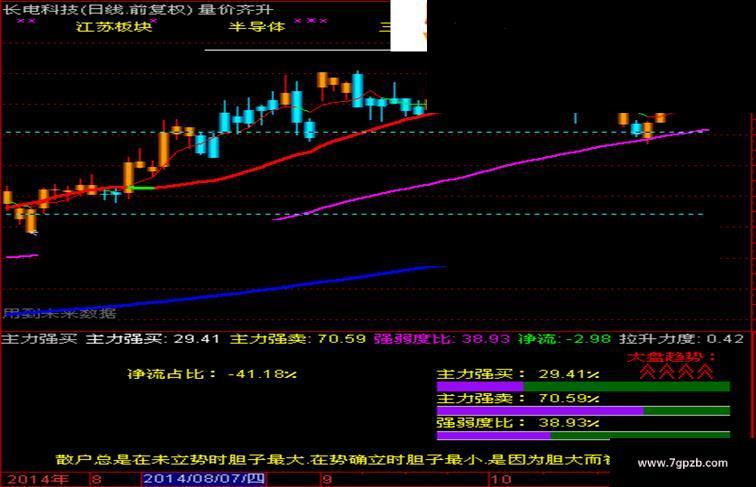Image resolution: width=756 pixels, height=487 pixels.
Task: Click the 主力强买: 29.41% bar label
Action: coord(518,374)
